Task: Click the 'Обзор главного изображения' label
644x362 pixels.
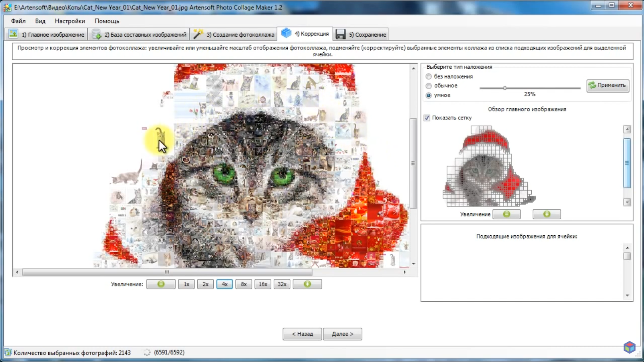Action: (527, 109)
